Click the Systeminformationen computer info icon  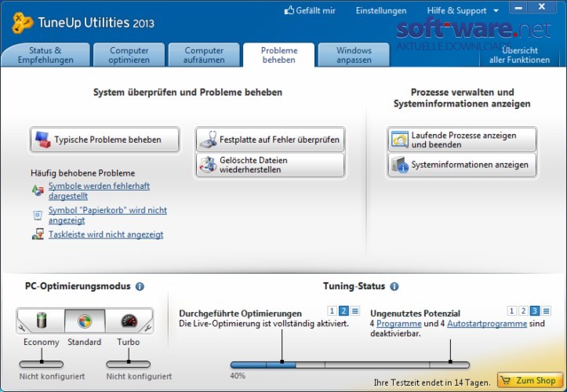pos(400,165)
